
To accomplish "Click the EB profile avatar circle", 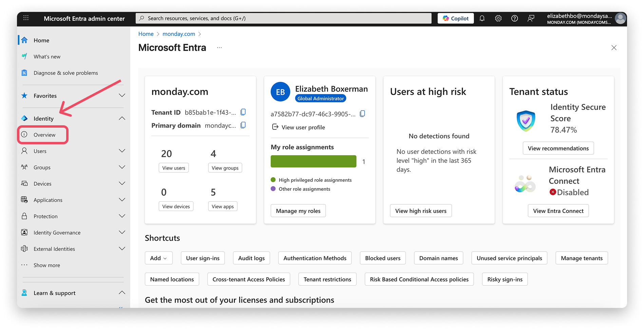I will click(280, 92).
